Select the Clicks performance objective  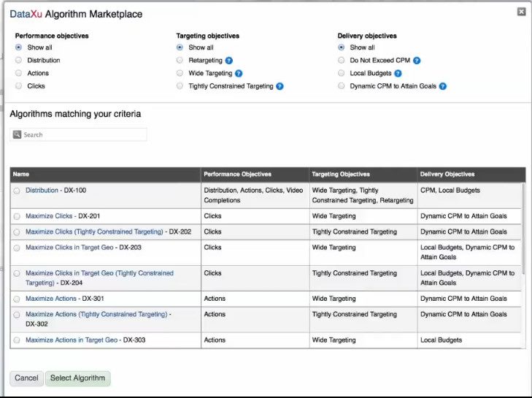click(x=19, y=86)
